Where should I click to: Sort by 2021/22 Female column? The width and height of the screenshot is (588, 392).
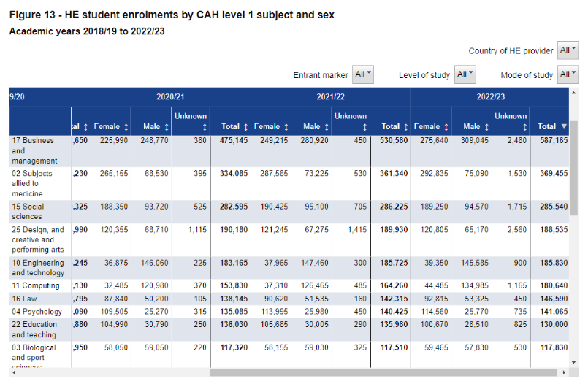[271, 126]
